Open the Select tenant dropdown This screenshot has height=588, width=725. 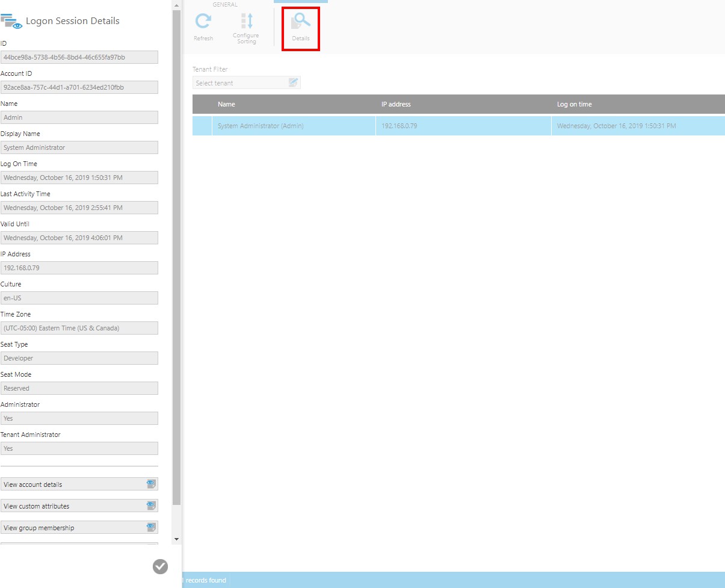click(241, 82)
